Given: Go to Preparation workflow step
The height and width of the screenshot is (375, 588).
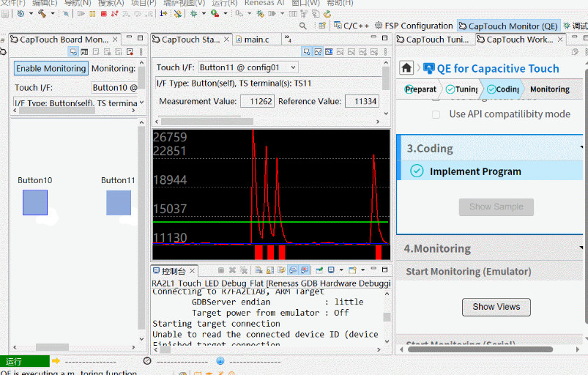Looking at the screenshot, I should [x=420, y=89].
